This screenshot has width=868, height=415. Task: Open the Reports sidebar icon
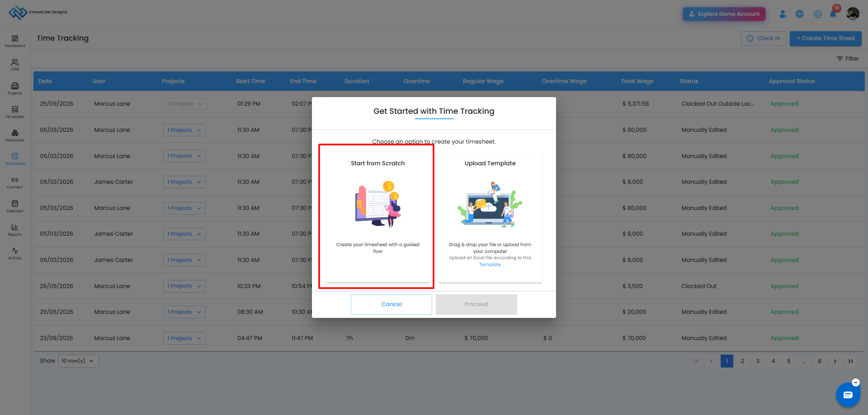point(15,230)
